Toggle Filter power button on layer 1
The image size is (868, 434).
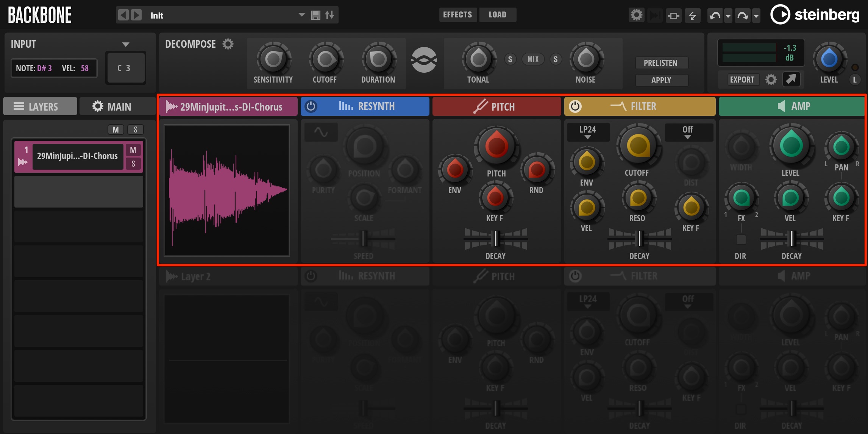[575, 106]
